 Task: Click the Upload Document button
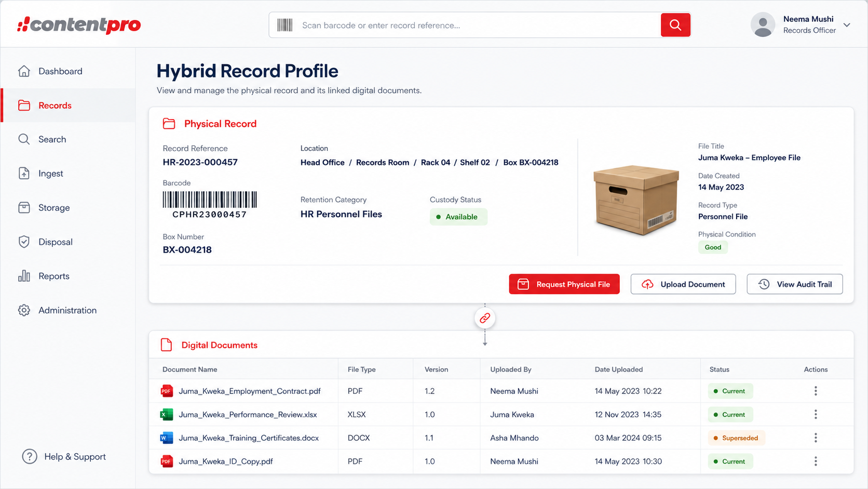pos(683,284)
